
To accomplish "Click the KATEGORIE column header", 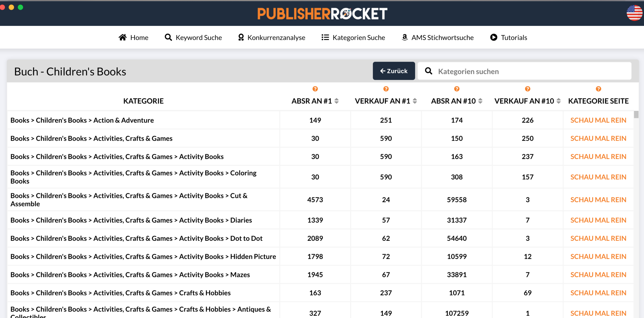I will [x=143, y=101].
